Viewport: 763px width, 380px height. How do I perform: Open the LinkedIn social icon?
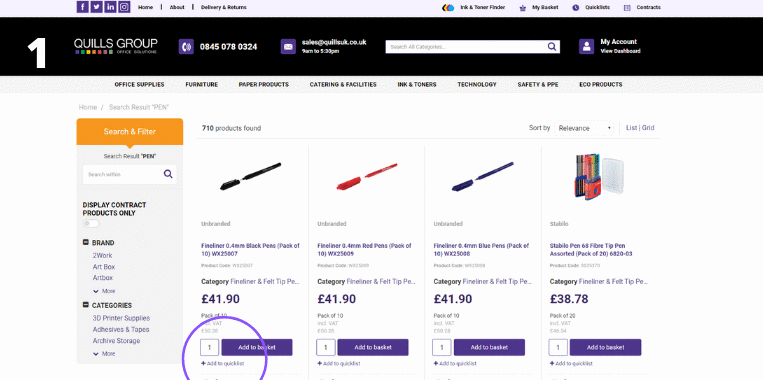[x=110, y=7]
